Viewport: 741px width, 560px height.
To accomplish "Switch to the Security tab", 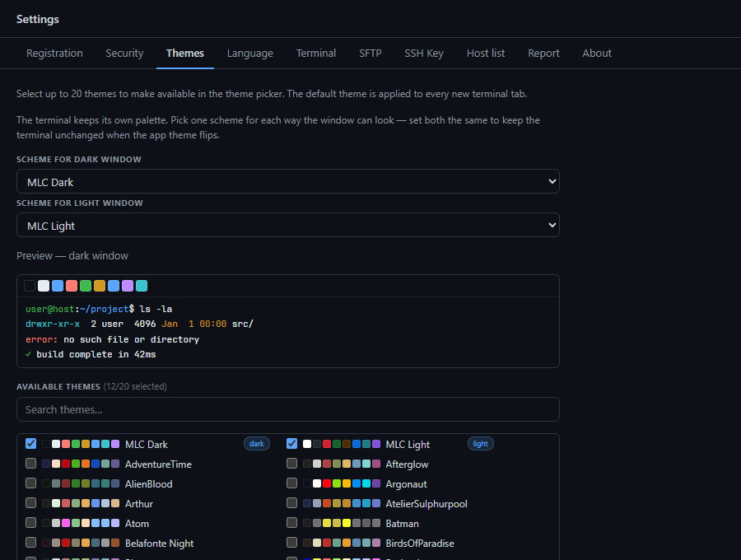I will pos(124,53).
